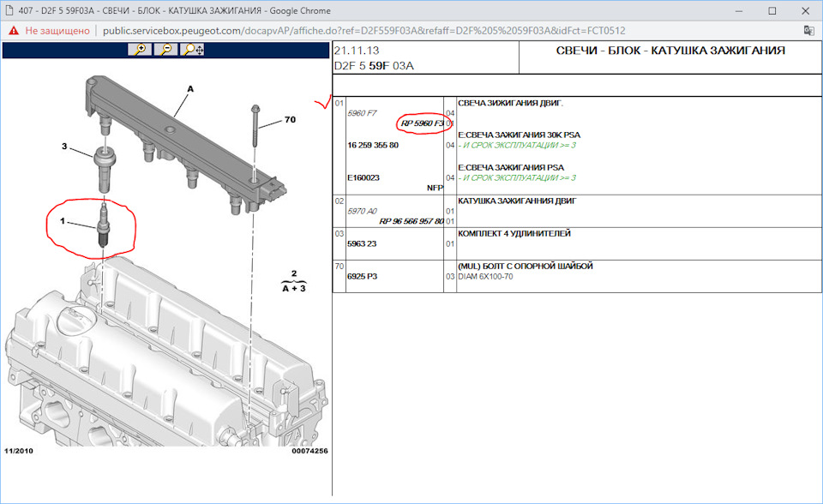Open replacement part RP 5960 F3
823x504 pixels.
pyautogui.click(x=423, y=123)
